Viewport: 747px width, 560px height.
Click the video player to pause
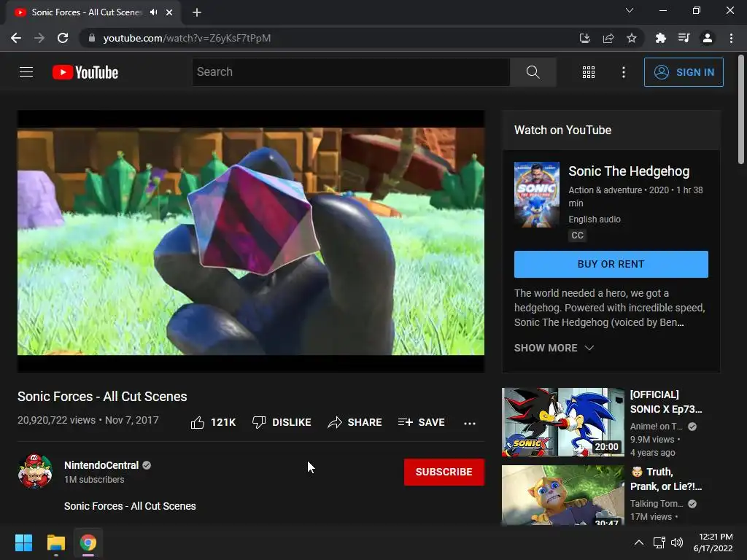251,241
